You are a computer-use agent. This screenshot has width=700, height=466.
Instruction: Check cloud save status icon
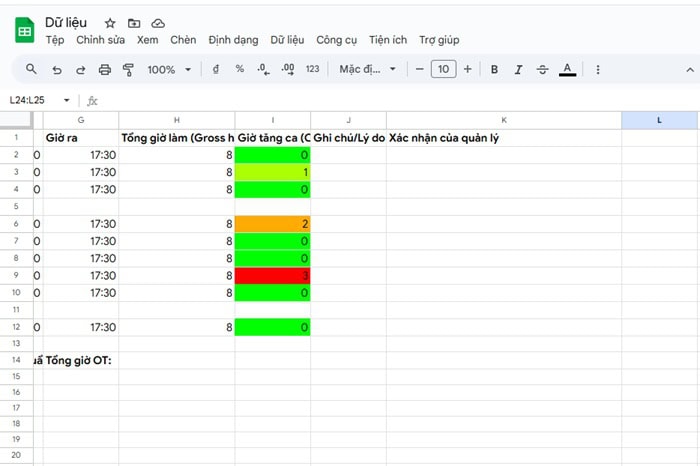coord(158,23)
